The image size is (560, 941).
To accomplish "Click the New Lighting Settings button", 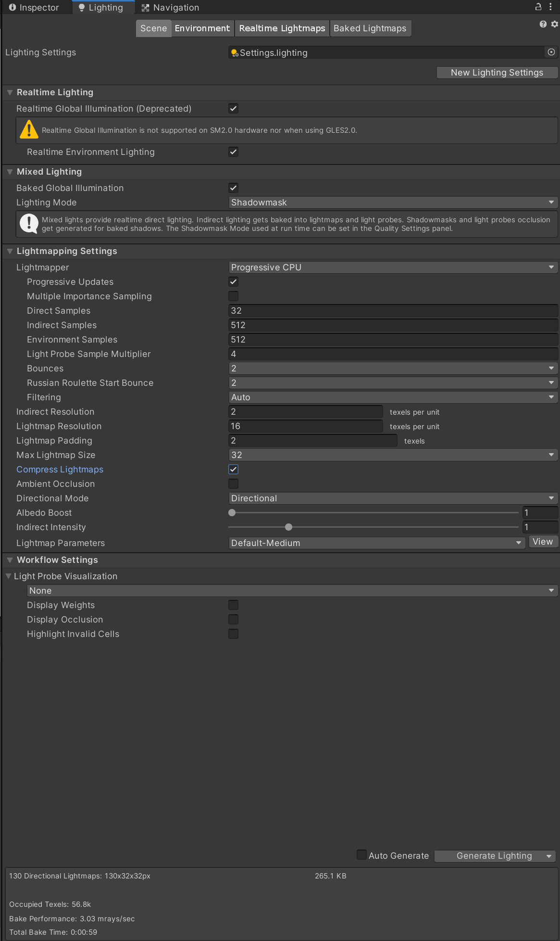I will click(x=497, y=73).
